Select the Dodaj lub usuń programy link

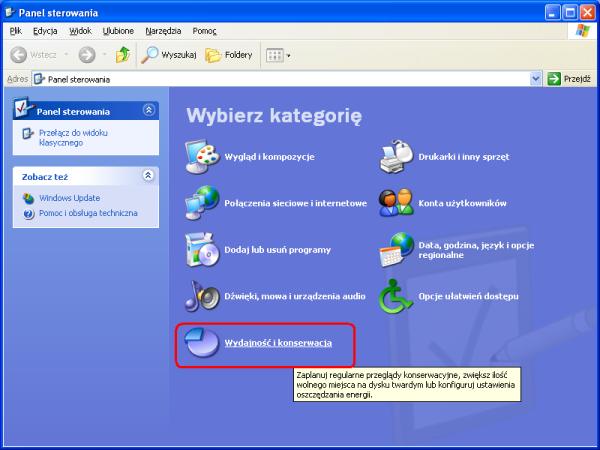click(x=277, y=250)
